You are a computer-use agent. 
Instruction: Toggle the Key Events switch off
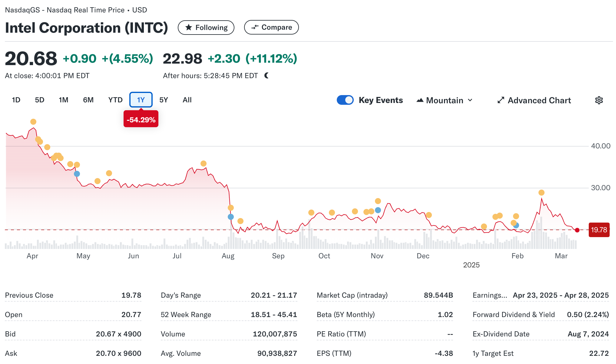point(345,100)
